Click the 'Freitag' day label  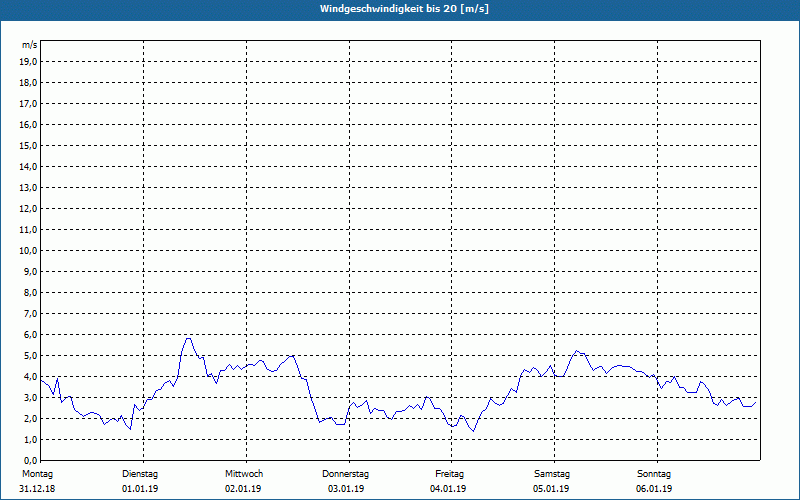(x=449, y=474)
